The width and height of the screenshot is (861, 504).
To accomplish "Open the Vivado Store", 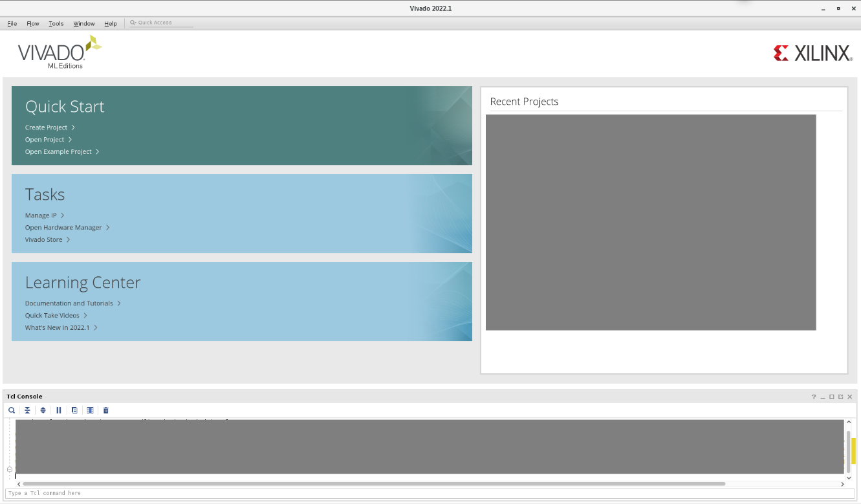I will 47,239.
